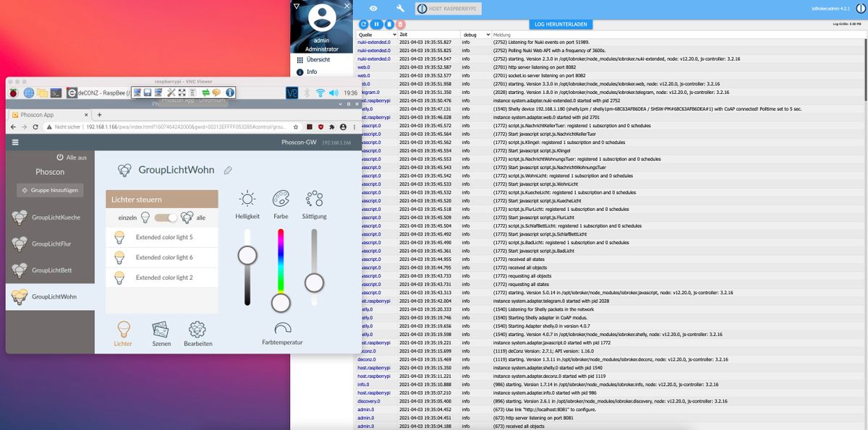Go back in the Chromium browser
This screenshot has height=430, width=868.
point(13,126)
